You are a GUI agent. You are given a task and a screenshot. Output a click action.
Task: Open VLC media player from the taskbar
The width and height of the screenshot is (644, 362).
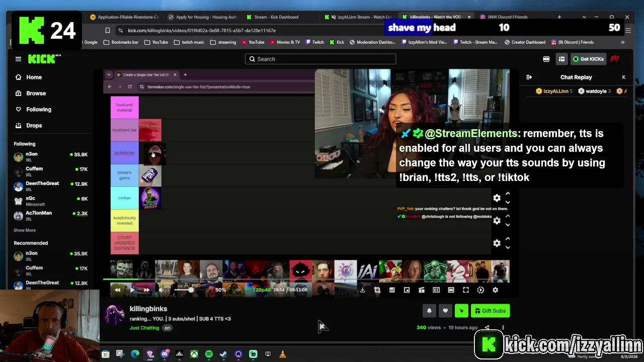pos(283,354)
